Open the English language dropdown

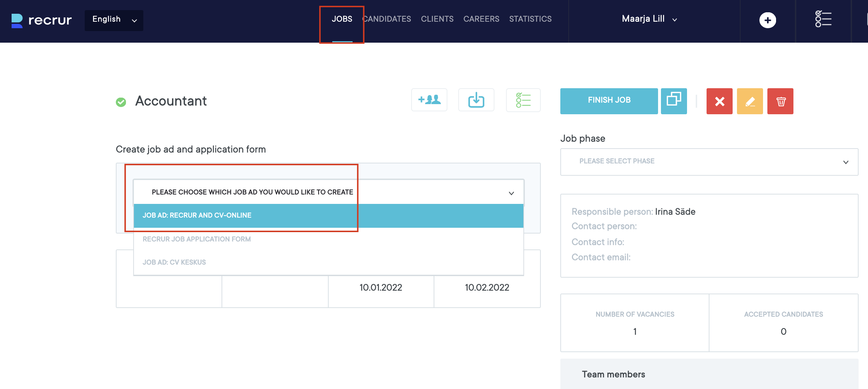tap(114, 20)
